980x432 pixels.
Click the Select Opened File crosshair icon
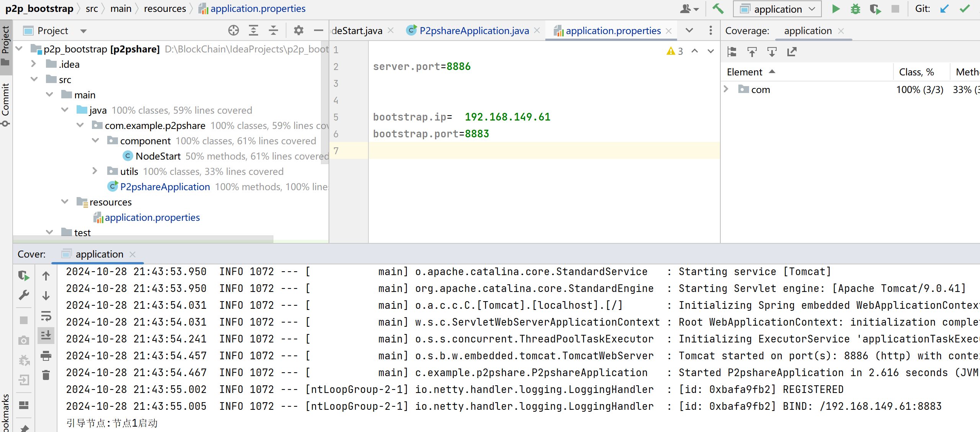click(x=233, y=31)
